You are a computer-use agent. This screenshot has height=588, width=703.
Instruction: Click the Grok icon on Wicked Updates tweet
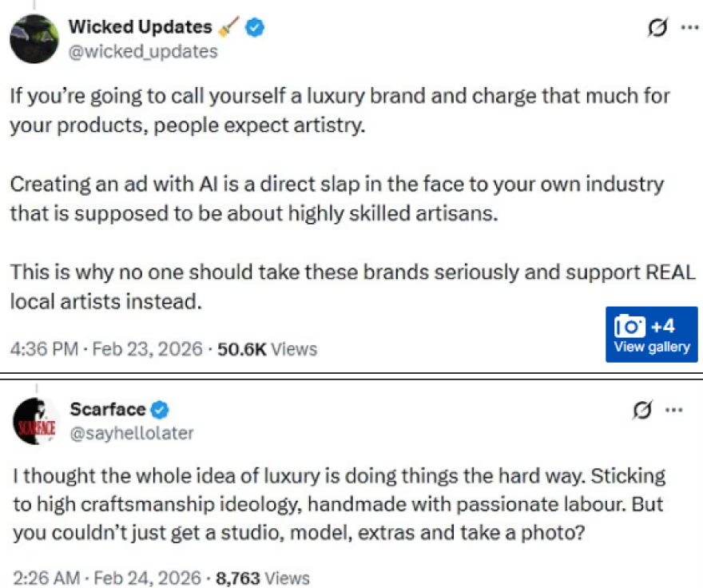658,29
